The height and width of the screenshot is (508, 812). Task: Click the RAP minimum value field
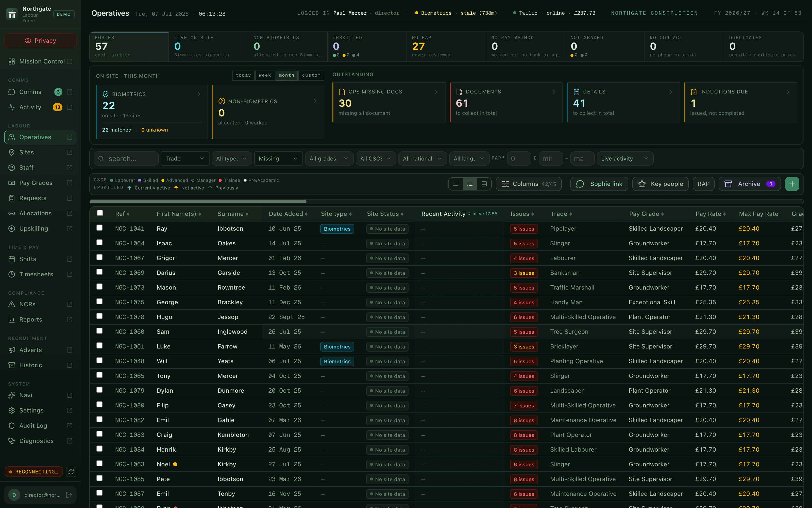pyautogui.click(x=519, y=158)
